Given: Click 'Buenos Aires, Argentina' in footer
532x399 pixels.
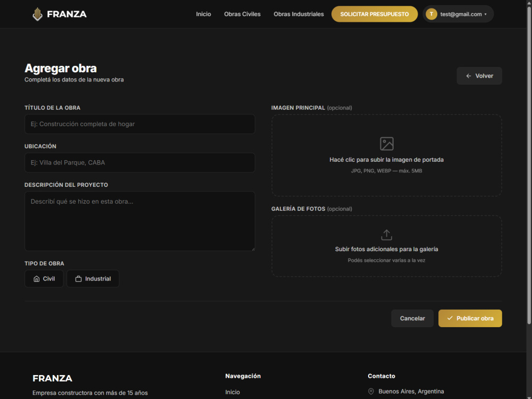Looking at the screenshot, I should click(x=411, y=392).
